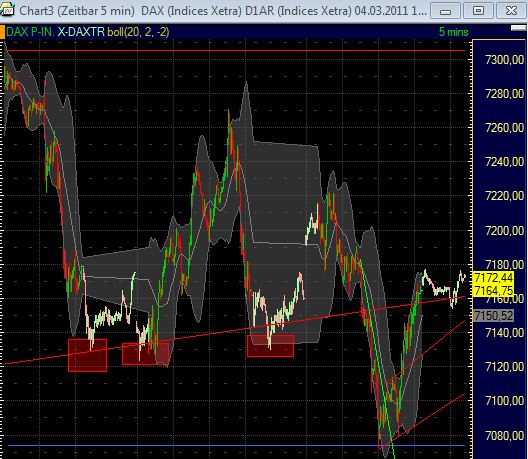The width and height of the screenshot is (528, 459).
Task: Select the leftmost red rectangle zone marker
Action: (88, 355)
